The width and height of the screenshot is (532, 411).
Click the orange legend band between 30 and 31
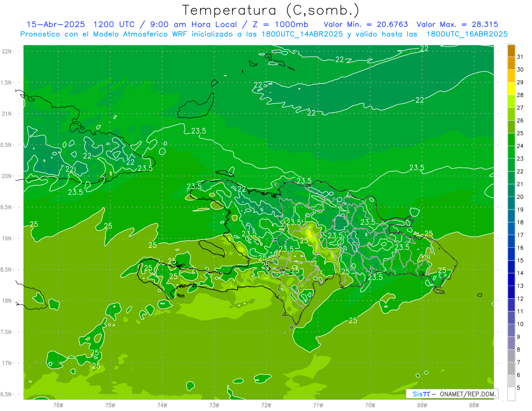(x=511, y=63)
